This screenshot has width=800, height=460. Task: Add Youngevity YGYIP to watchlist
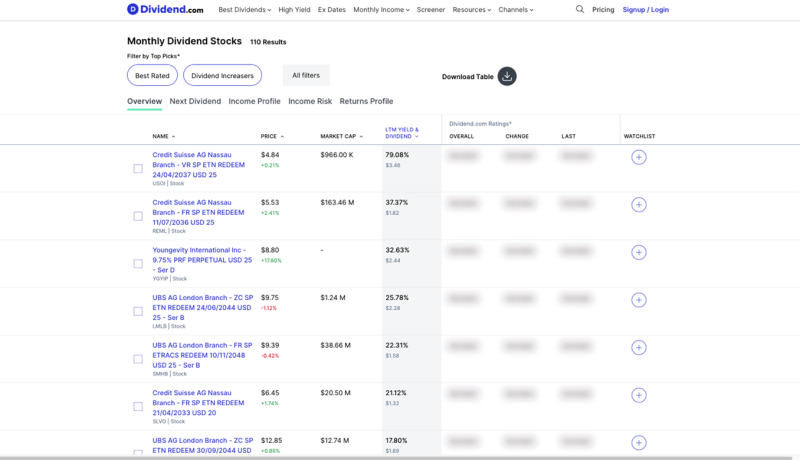639,252
